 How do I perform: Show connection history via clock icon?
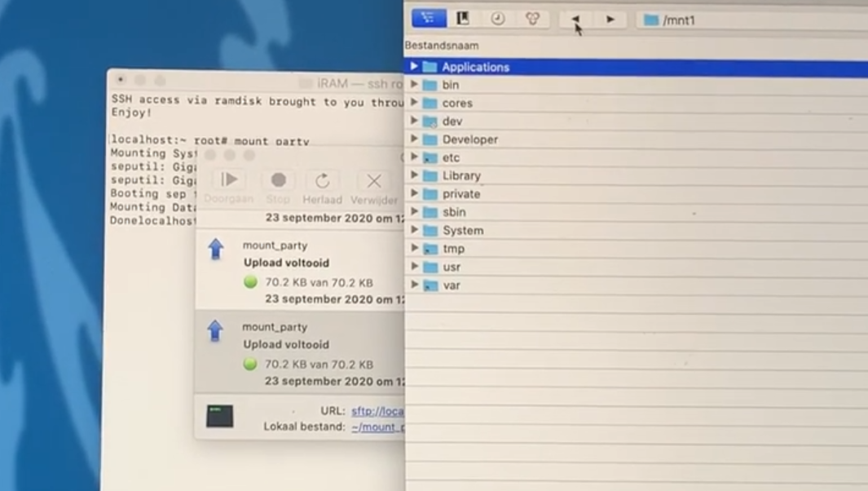(x=498, y=18)
